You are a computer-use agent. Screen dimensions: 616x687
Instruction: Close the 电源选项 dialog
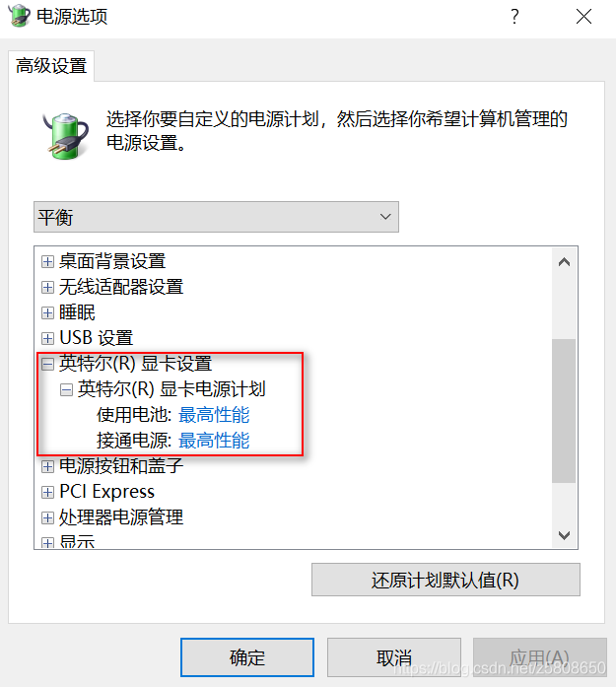[583, 17]
